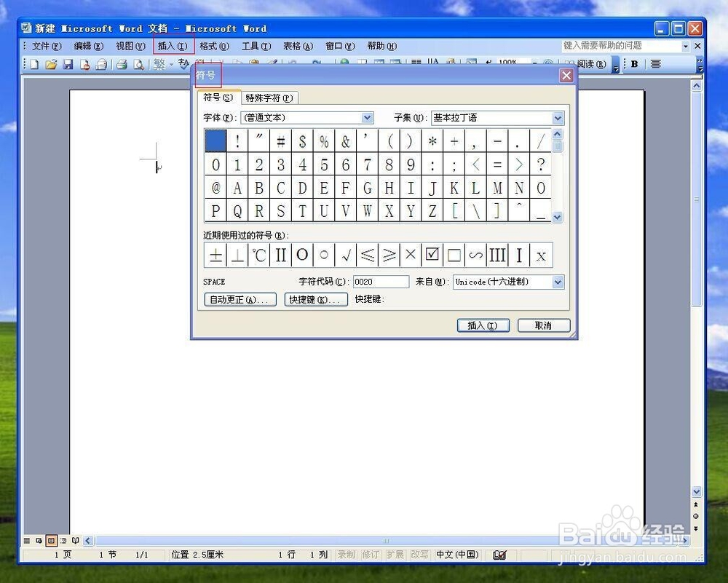Viewport: 728px width, 583px height.
Task: Select the ℃ recently used symbol
Action: pyautogui.click(x=258, y=255)
